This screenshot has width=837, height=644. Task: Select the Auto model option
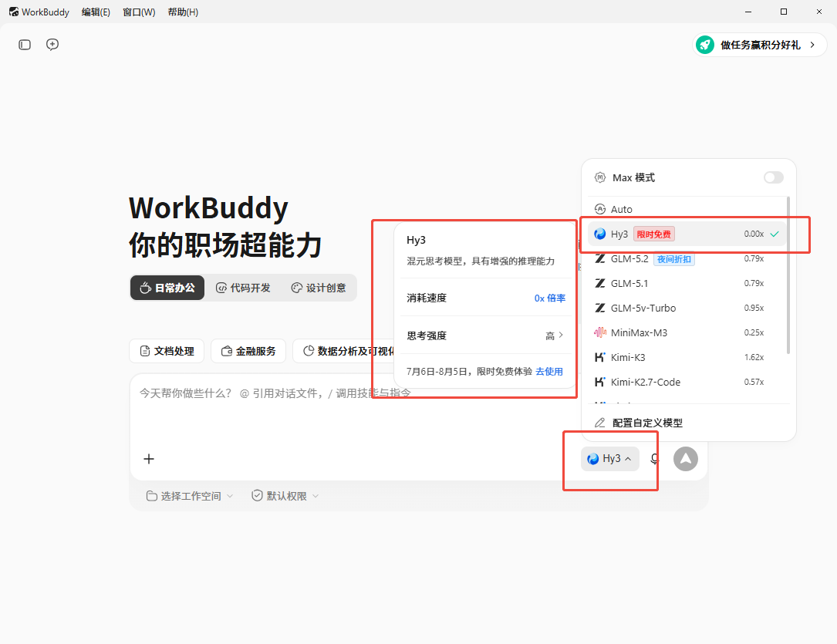coord(687,209)
